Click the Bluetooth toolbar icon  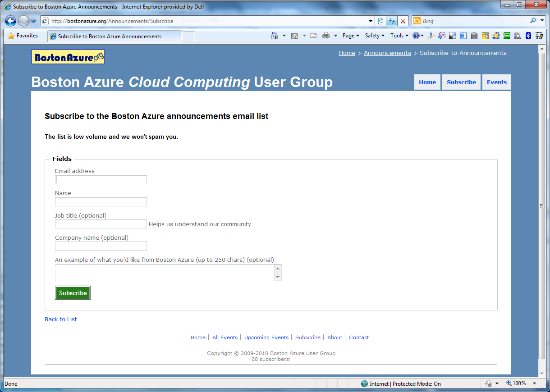pos(528,36)
